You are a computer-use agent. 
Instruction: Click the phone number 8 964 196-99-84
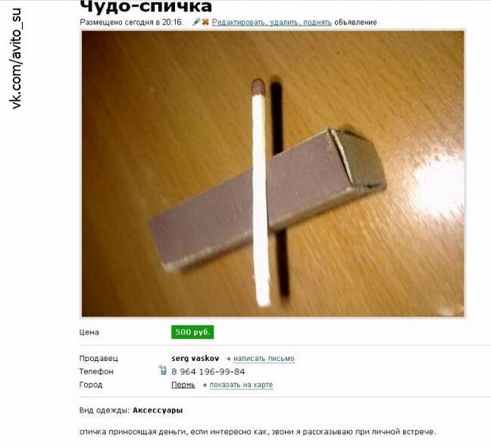[208, 371]
